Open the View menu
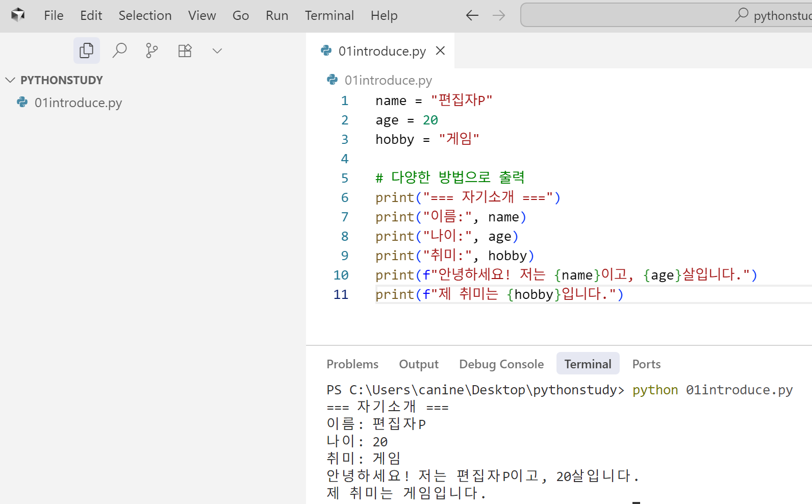The image size is (812, 504). (x=202, y=15)
